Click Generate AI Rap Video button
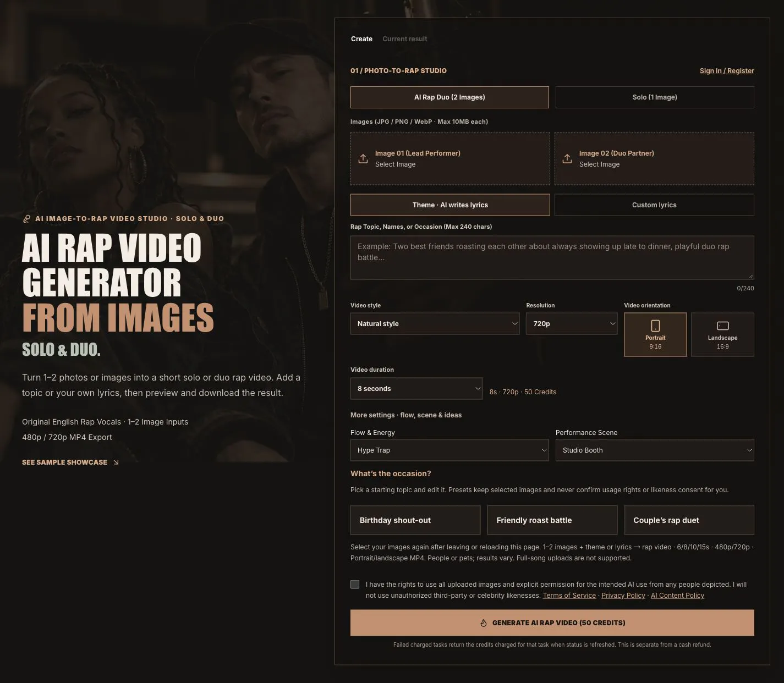This screenshot has width=784, height=683. click(552, 623)
